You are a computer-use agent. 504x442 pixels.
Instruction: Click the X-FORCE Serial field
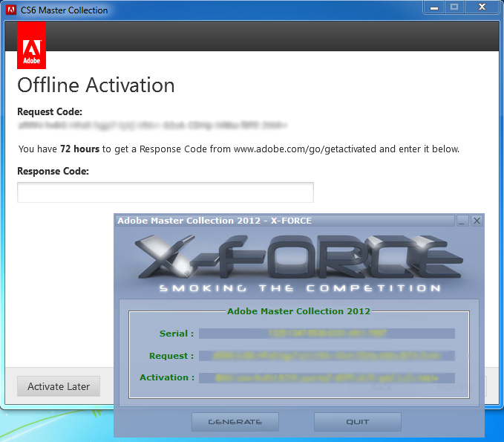click(327, 334)
